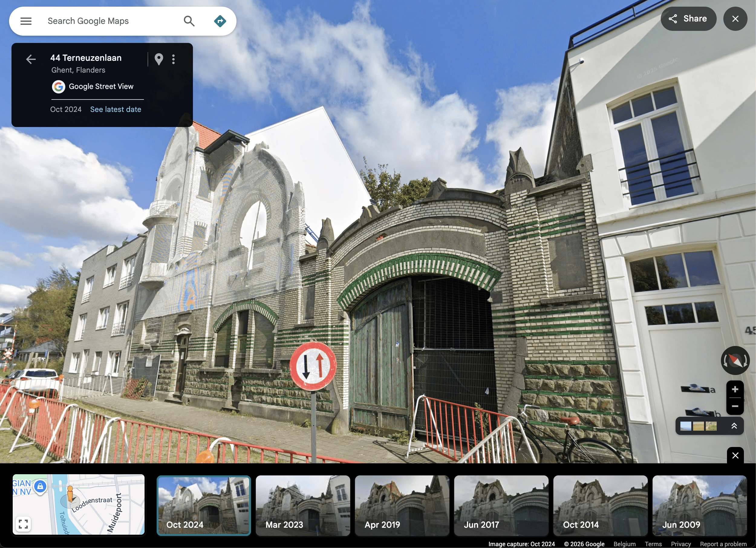Viewport: 756px width, 548px height.
Task: Click the Share button
Action: (688, 19)
